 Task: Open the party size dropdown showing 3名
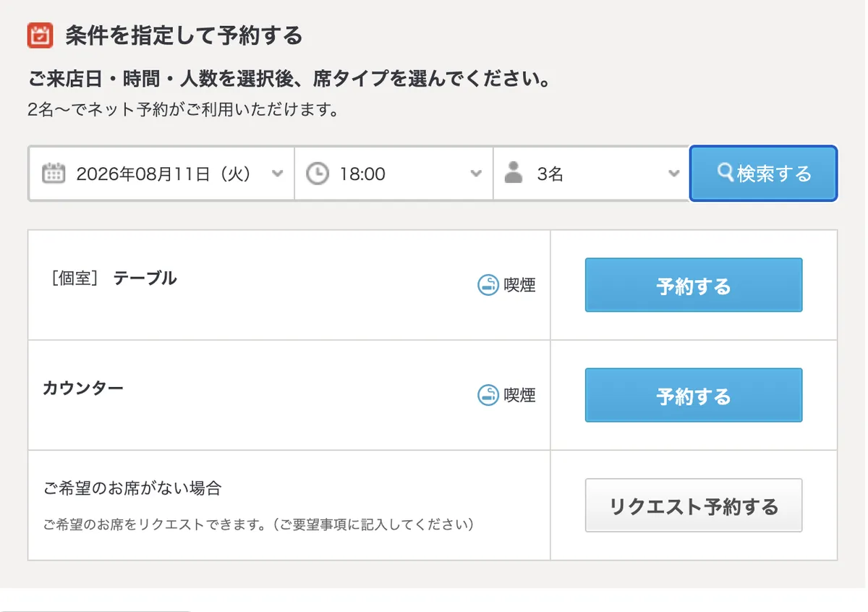pos(592,174)
